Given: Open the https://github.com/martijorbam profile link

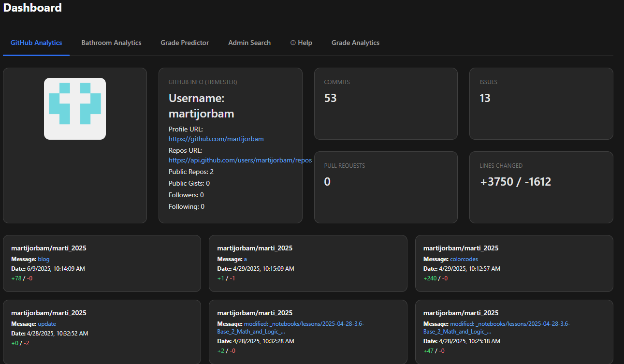Looking at the screenshot, I should coord(216,139).
